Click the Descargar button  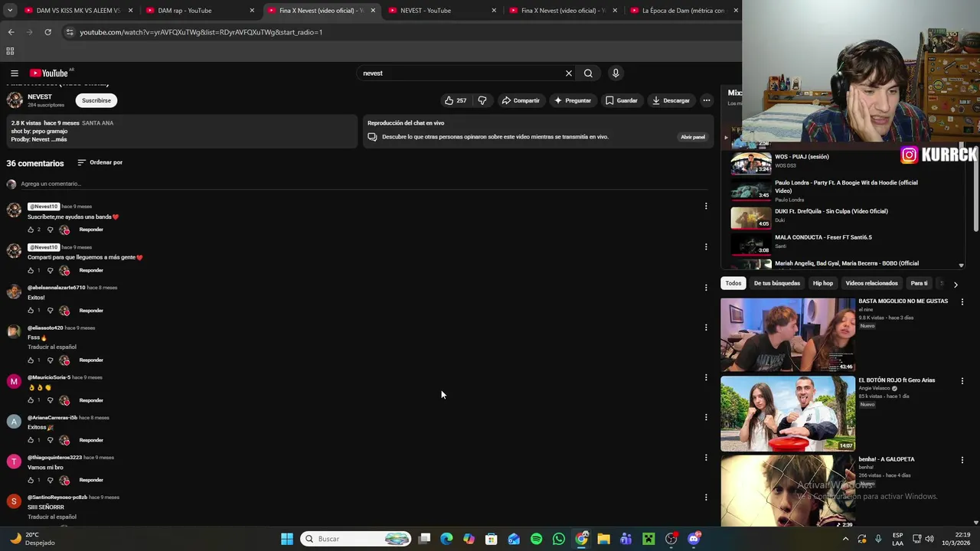coord(671,100)
